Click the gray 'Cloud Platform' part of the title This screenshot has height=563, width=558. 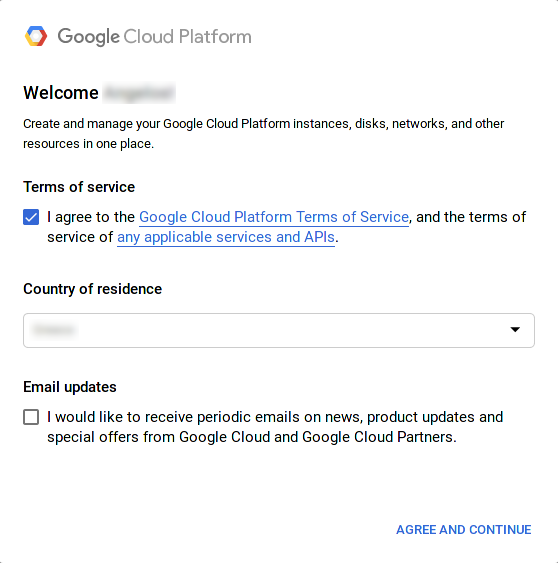click(x=187, y=37)
